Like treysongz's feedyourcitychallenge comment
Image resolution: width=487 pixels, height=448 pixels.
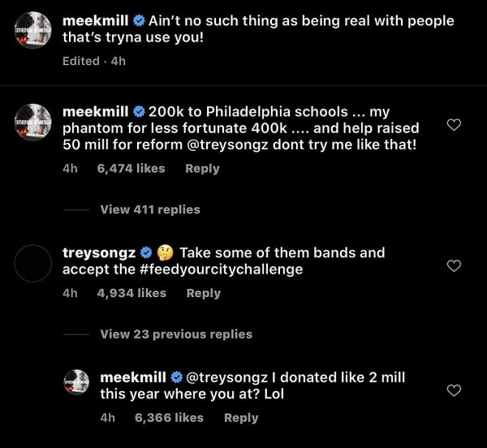tap(455, 266)
